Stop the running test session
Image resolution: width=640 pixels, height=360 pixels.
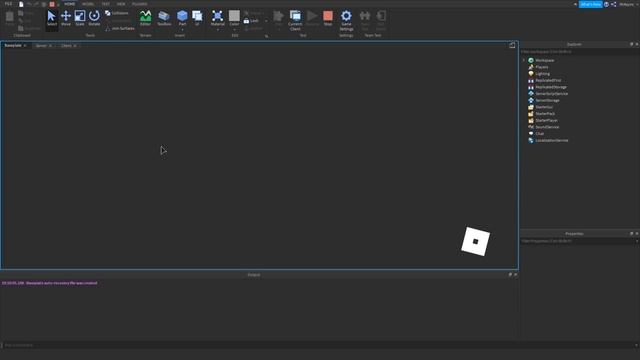pyautogui.click(x=328, y=19)
